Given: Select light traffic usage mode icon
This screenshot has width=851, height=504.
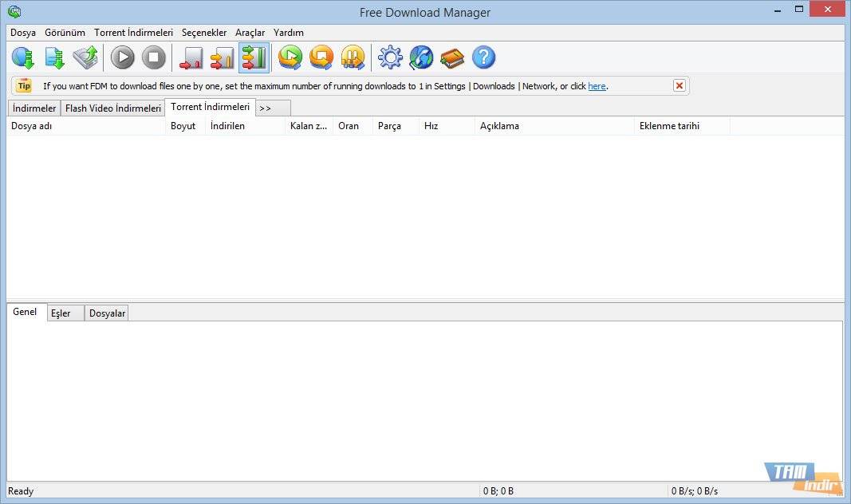Looking at the screenshot, I should tap(191, 57).
